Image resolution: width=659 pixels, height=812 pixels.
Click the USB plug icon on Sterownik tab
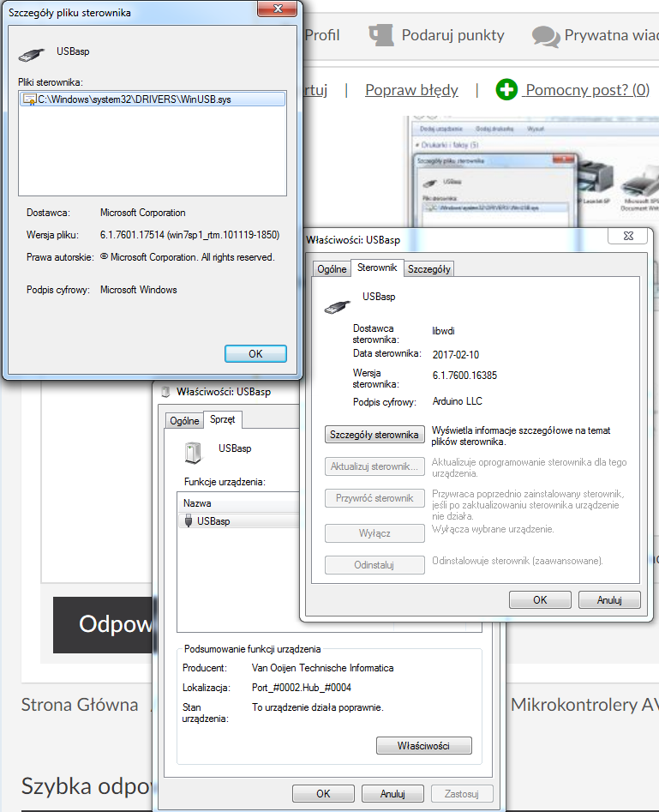coord(337,306)
